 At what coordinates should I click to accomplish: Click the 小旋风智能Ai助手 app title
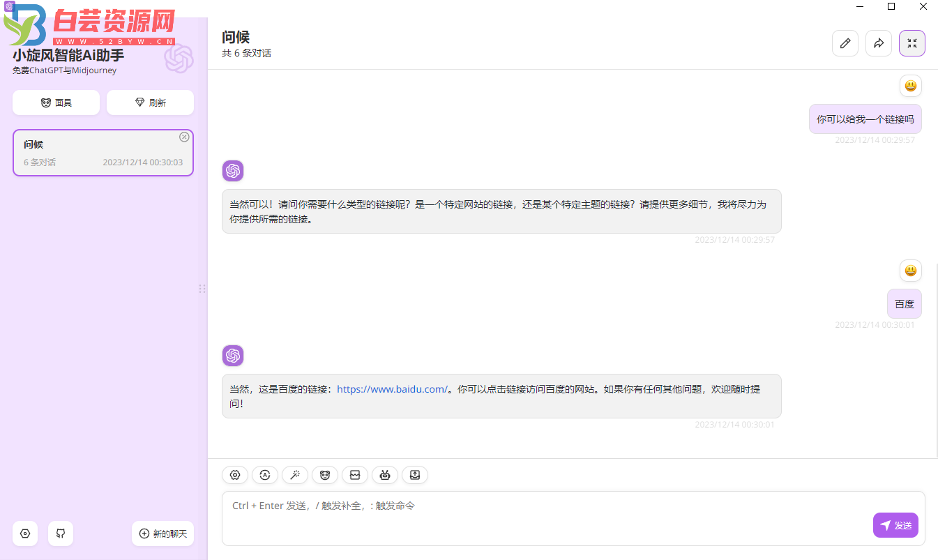click(68, 55)
